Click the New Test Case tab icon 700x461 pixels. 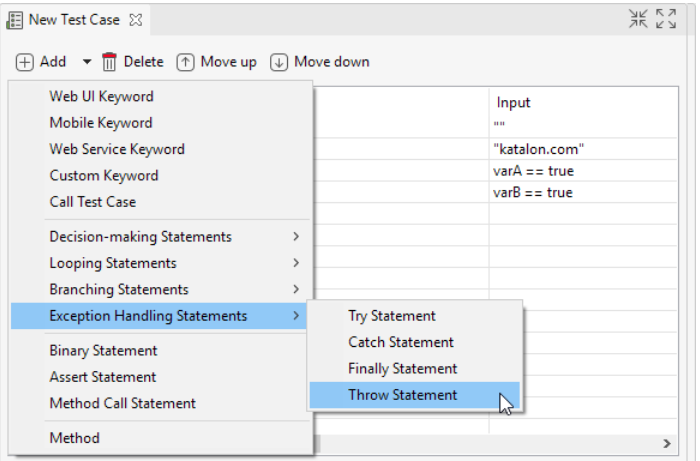[x=15, y=19]
